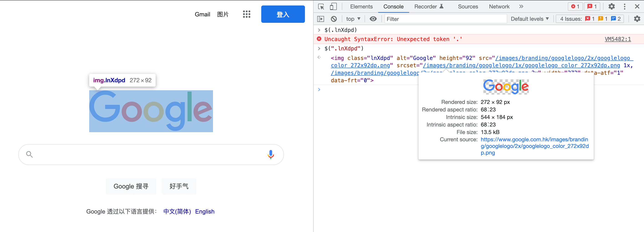The width and height of the screenshot is (644, 232).
Task: Open the VM5482:1 source link
Action: pos(618,39)
